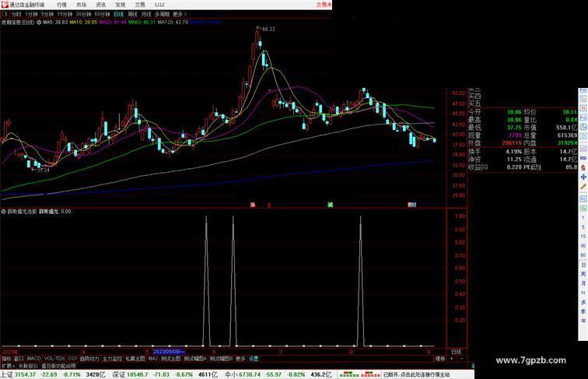This screenshot has width=588, height=379.
Task: Click the TongDaXin red app logo icon
Action: [x=5, y=5]
